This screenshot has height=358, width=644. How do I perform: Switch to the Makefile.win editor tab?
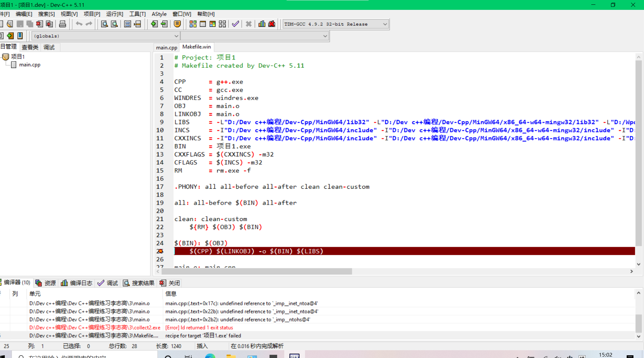[x=197, y=47]
